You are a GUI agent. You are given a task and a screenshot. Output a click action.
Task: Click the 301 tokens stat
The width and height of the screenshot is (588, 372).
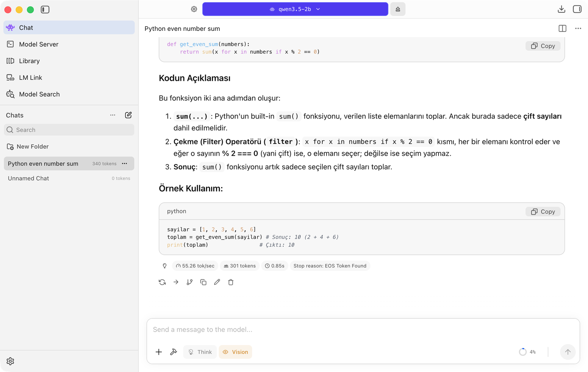(x=240, y=266)
